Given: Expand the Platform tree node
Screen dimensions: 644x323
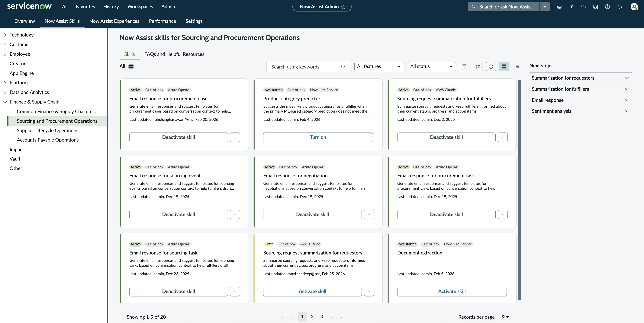Looking at the screenshot, I should (x=5, y=83).
